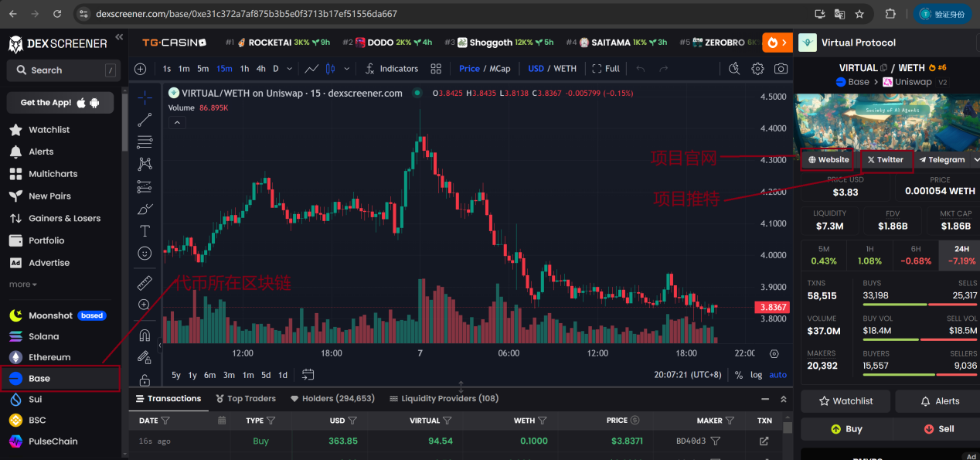Select the ruler measure tool
The width and height of the screenshot is (980, 460).
click(145, 282)
